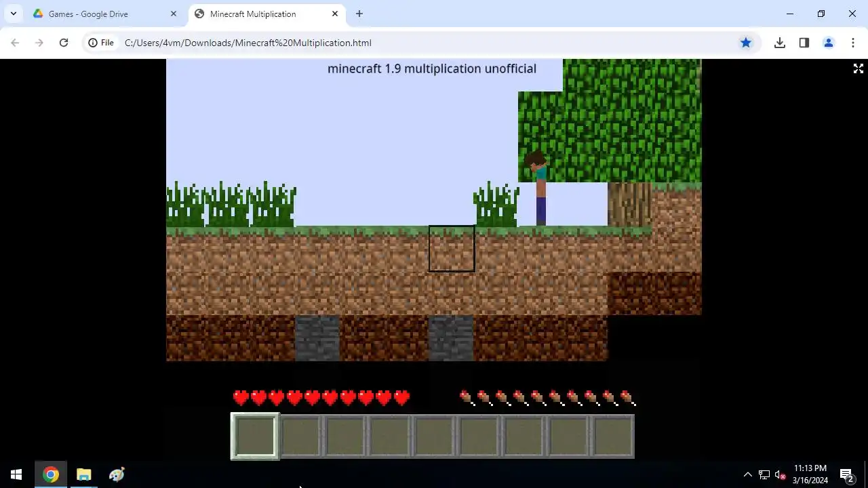Open the browser side panel

pyautogui.click(x=804, y=43)
